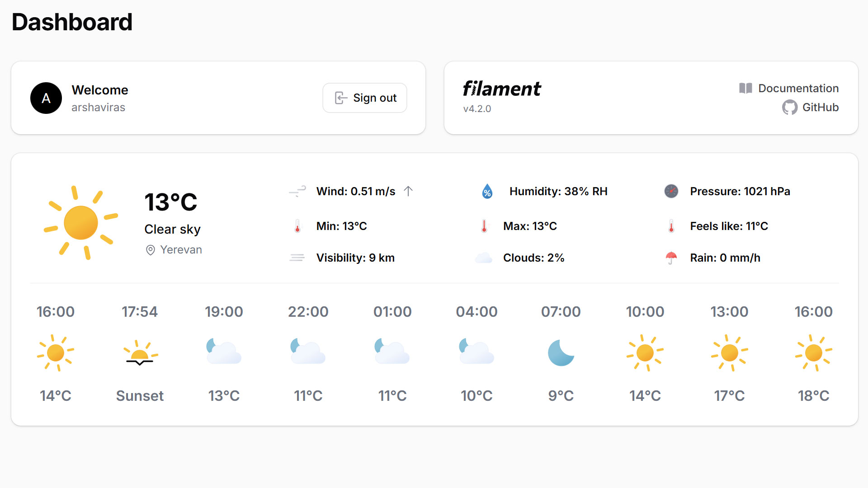This screenshot has height=488, width=868.
Task: Click the umbrella icon next to Rain
Action: tap(671, 258)
